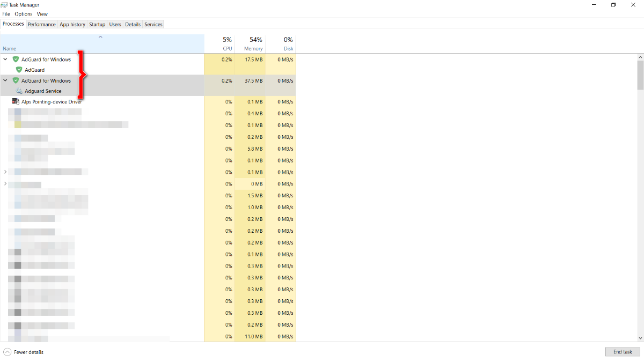Collapse the highlighted AdGuard for Windows group
644x362 pixels.
tap(5, 80)
